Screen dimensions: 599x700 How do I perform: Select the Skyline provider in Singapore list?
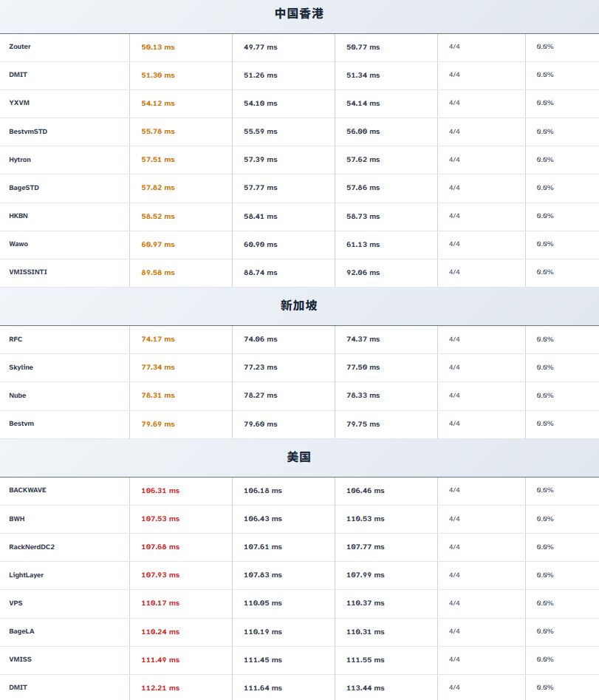pyautogui.click(x=21, y=367)
